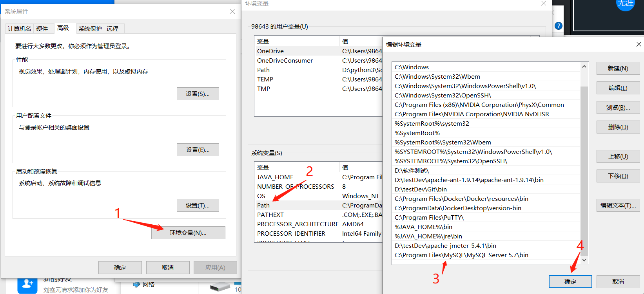The width and height of the screenshot is (644, 294).
Task: Select JAVA_HOME system variable row
Action: 318,177
